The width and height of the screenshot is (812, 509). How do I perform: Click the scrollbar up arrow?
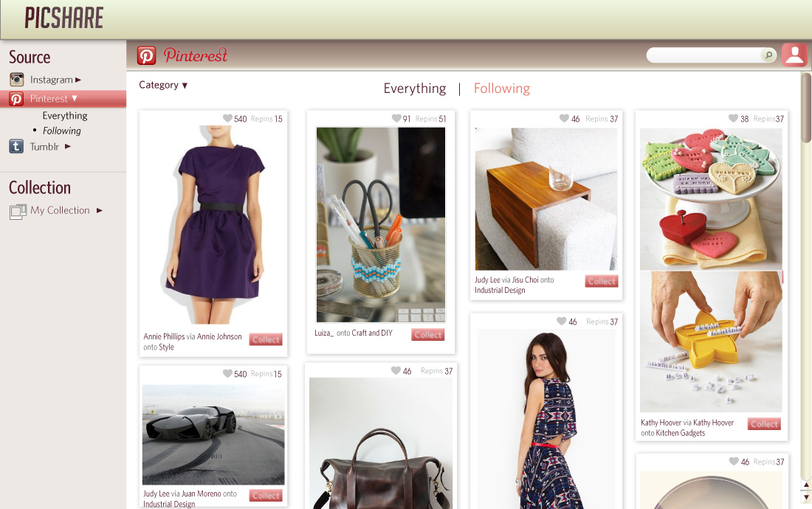coord(806,485)
